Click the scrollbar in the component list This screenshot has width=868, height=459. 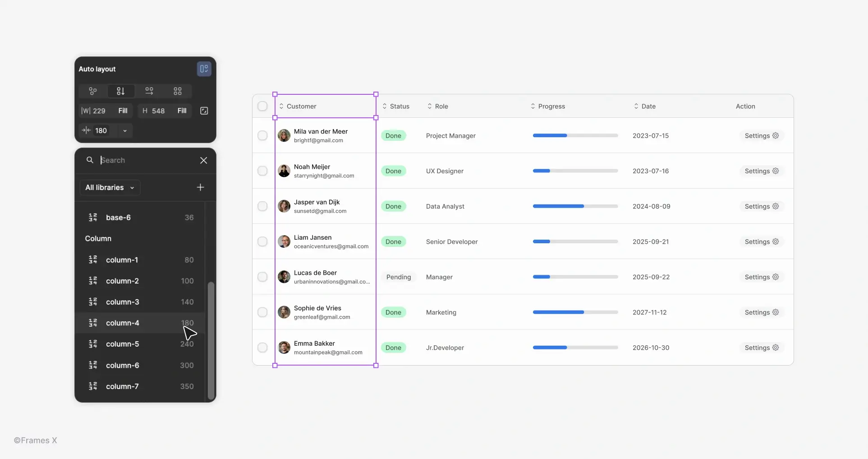[211, 341]
